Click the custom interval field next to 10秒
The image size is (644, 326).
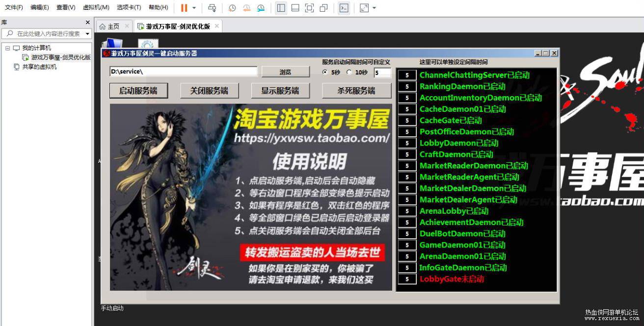pyautogui.click(x=382, y=73)
